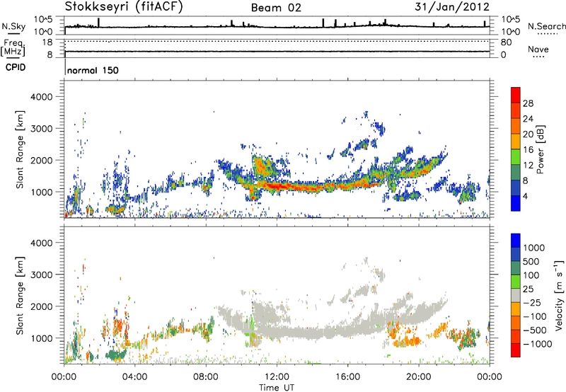The width and height of the screenshot is (566, 392).
Task: Click the 16:00 time tick label
Action: tap(347, 377)
